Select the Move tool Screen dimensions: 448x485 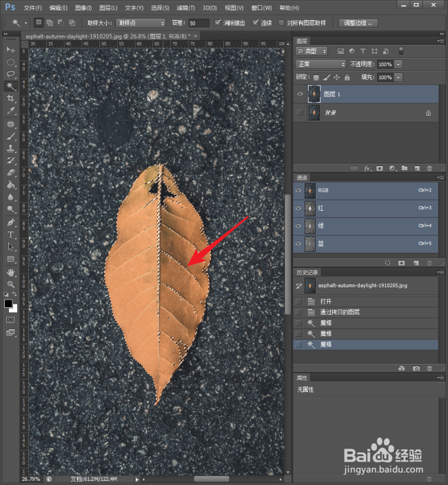tap(10, 50)
